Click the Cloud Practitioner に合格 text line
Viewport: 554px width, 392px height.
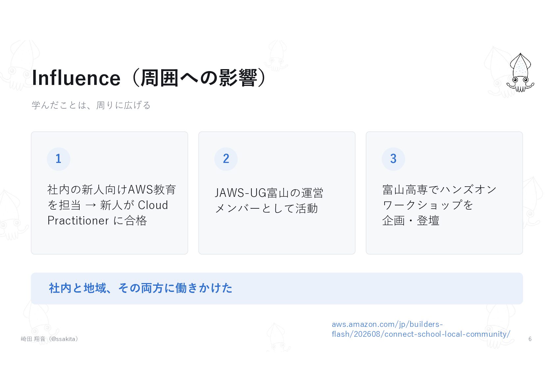(x=97, y=221)
